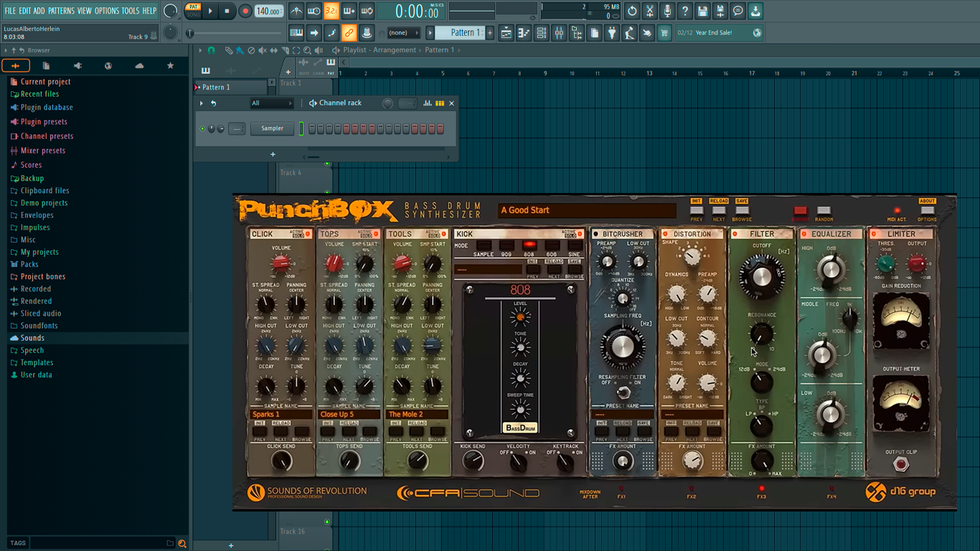Select playlist zoom magnifier tool
Viewport: 980px width, 551px height.
307,50
